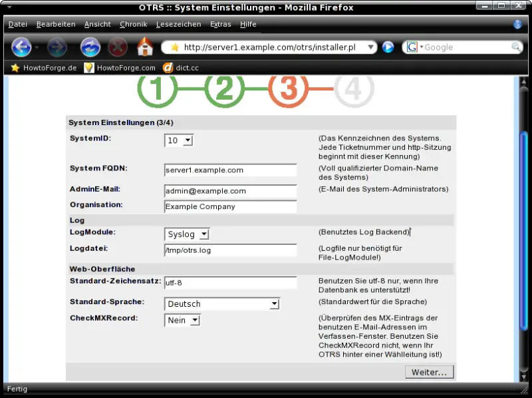Open the dict.cc bookmark
Screen dimensions: 532x398
click(x=181, y=68)
